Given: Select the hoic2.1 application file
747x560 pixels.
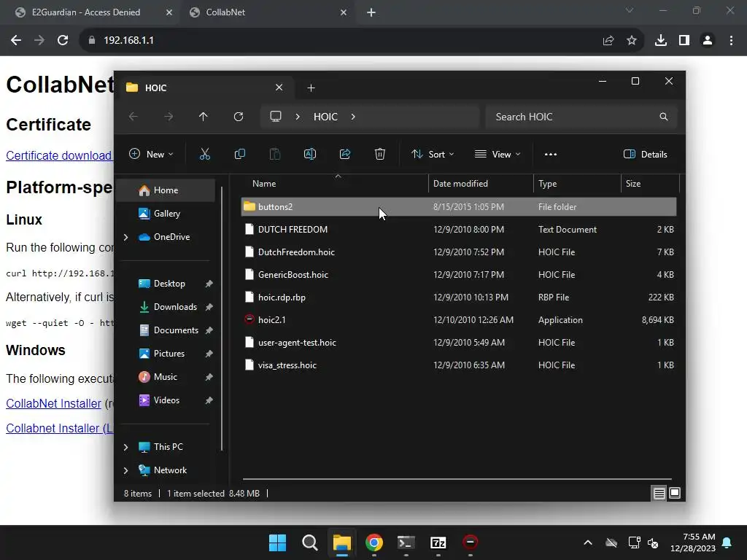Looking at the screenshot, I should pyautogui.click(x=459, y=320).
